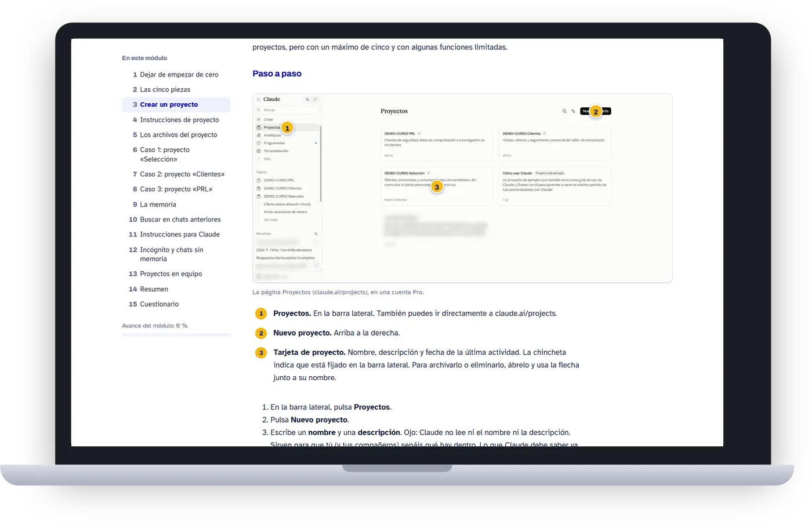Screen dimensions: 812x524
Task: Click the bold legend term 'Tarjeta de proyecto.'
Action: [x=309, y=352]
